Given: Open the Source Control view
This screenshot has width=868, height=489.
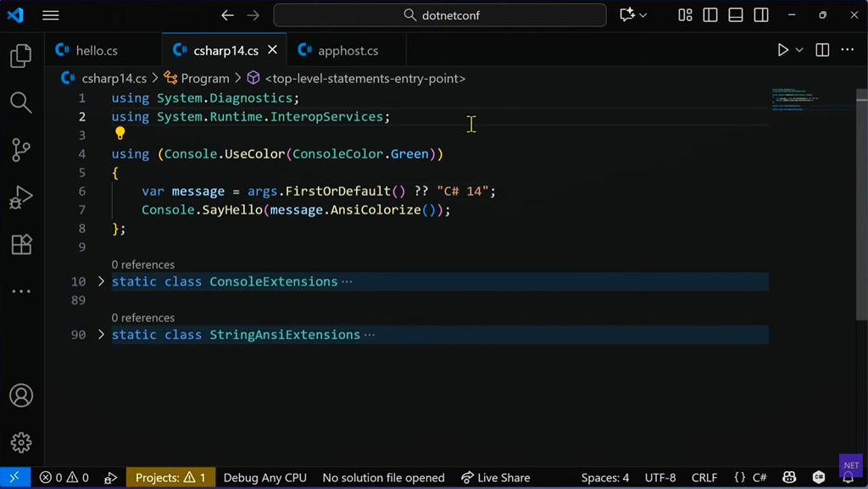Looking at the screenshot, I should (x=21, y=150).
